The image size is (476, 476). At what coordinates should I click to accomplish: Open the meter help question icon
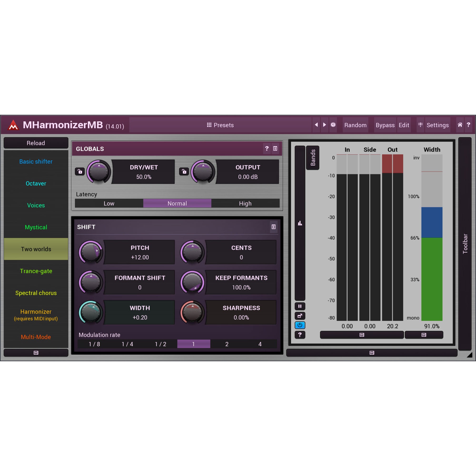pyautogui.click(x=300, y=335)
